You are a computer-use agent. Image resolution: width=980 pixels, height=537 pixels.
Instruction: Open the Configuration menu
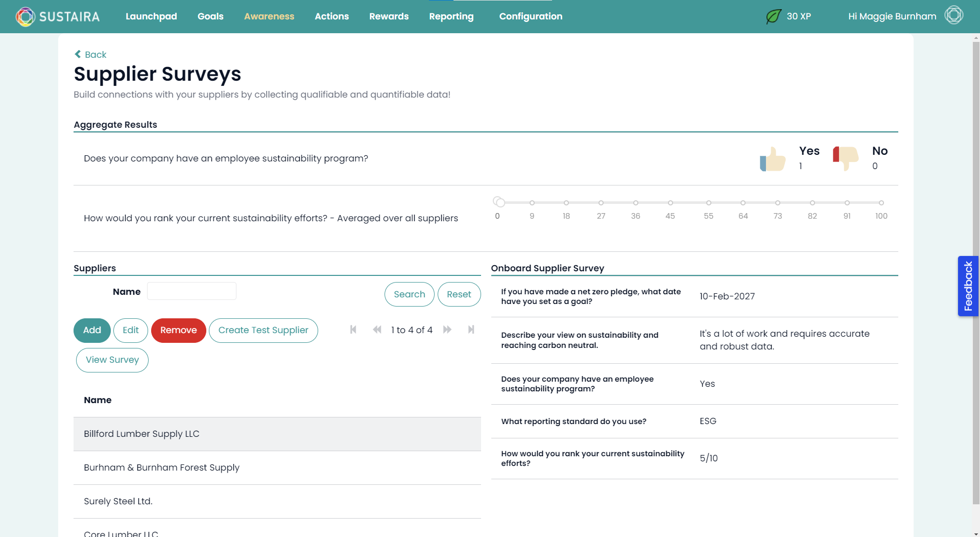pyautogui.click(x=531, y=16)
